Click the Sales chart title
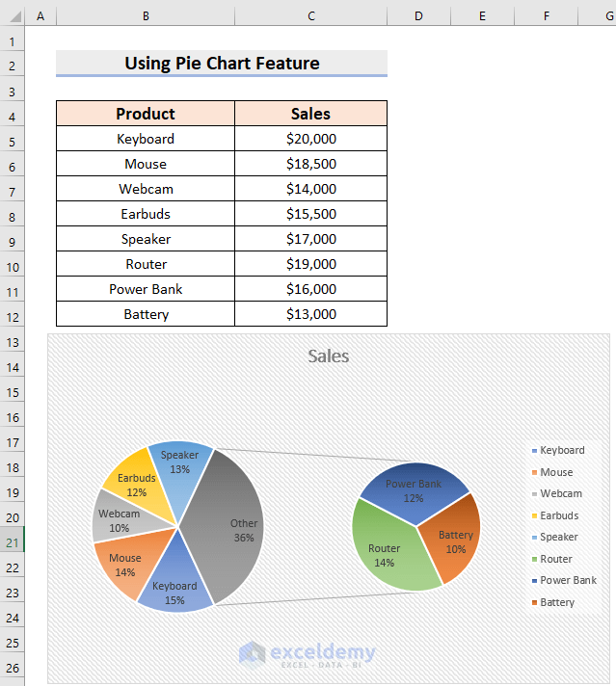This screenshot has height=686, width=616. (x=328, y=356)
